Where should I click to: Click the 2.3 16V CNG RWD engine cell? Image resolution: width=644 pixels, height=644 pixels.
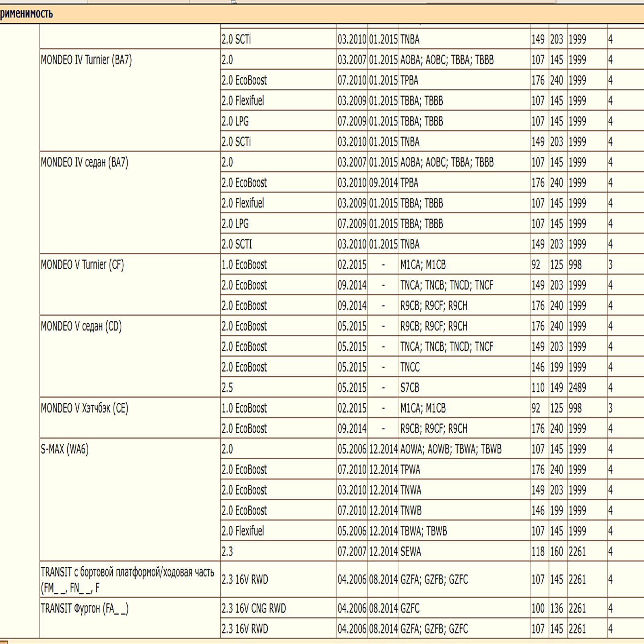(254, 609)
